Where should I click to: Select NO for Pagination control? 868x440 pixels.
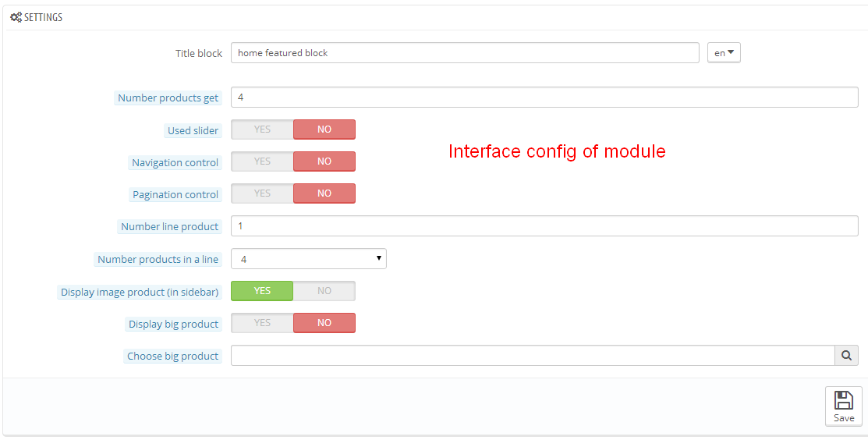tap(324, 193)
